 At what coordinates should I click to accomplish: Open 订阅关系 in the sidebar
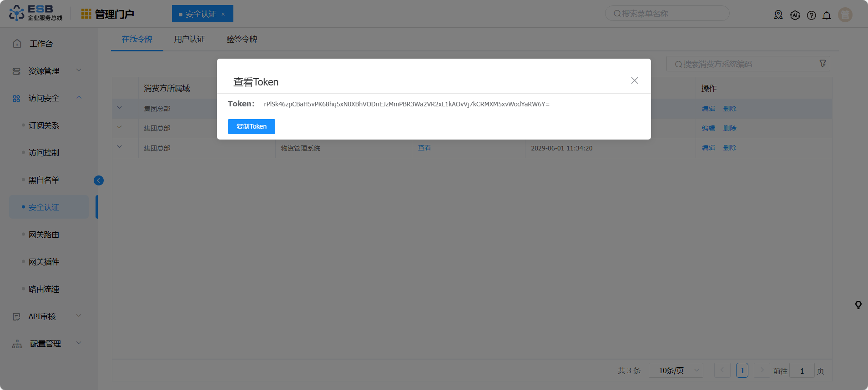click(44, 125)
